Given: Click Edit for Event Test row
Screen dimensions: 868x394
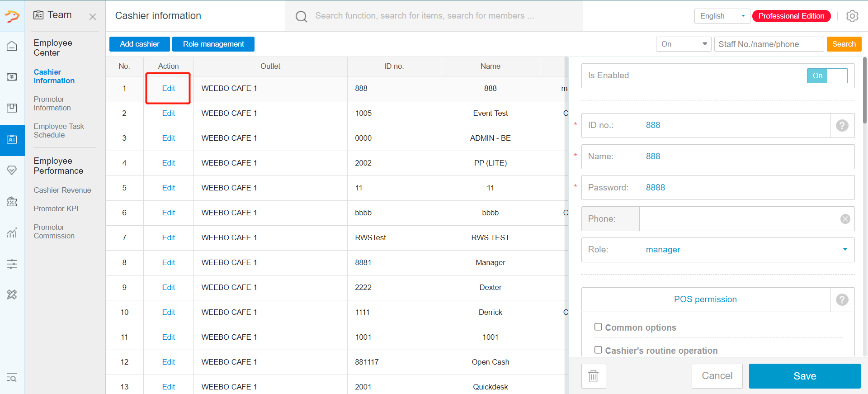Looking at the screenshot, I should pyautogui.click(x=169, y=113).
